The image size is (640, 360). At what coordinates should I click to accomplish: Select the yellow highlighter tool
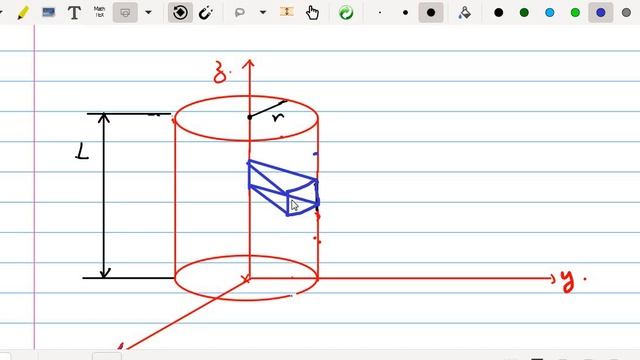pyautogui.click(x=23, y=13)
